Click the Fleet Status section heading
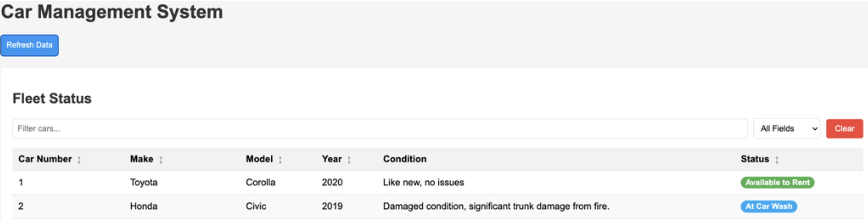Image resolution: width=868 pixels, height=220 pixels. tap(53, 99)
